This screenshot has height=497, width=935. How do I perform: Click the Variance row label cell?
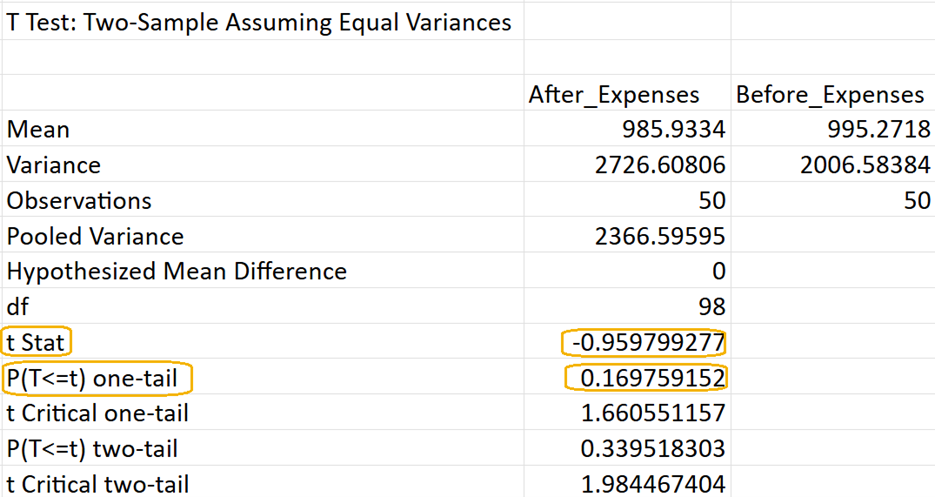point(54,165)
